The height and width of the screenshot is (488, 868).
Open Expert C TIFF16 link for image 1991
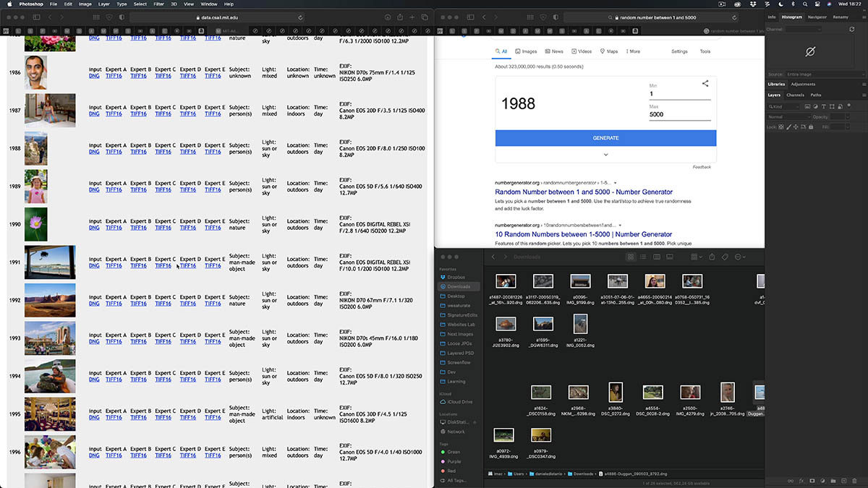pos(163,265)
